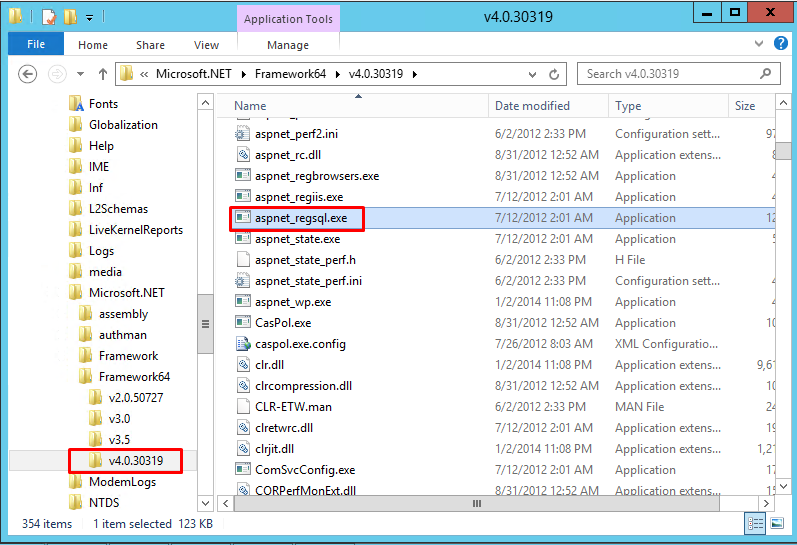Select the clrjit.dll file name
This screenshot has width=797, height=545.
pyautogui.click(x=274, y=449)
